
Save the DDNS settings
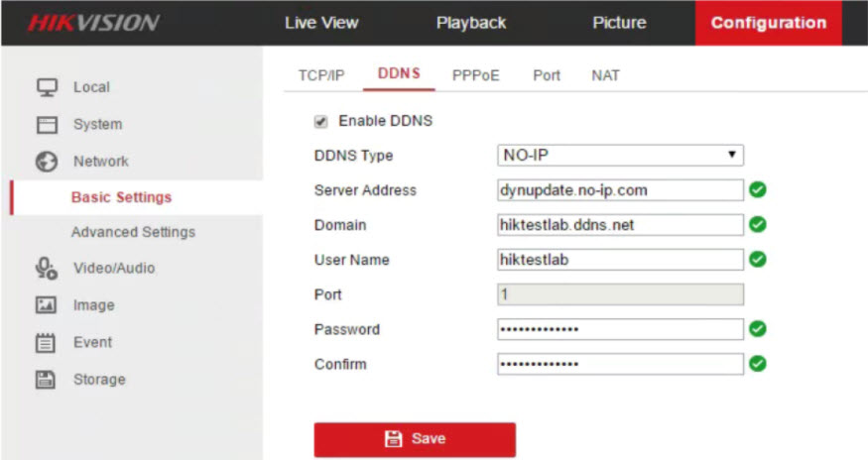[x=415, y=439]
